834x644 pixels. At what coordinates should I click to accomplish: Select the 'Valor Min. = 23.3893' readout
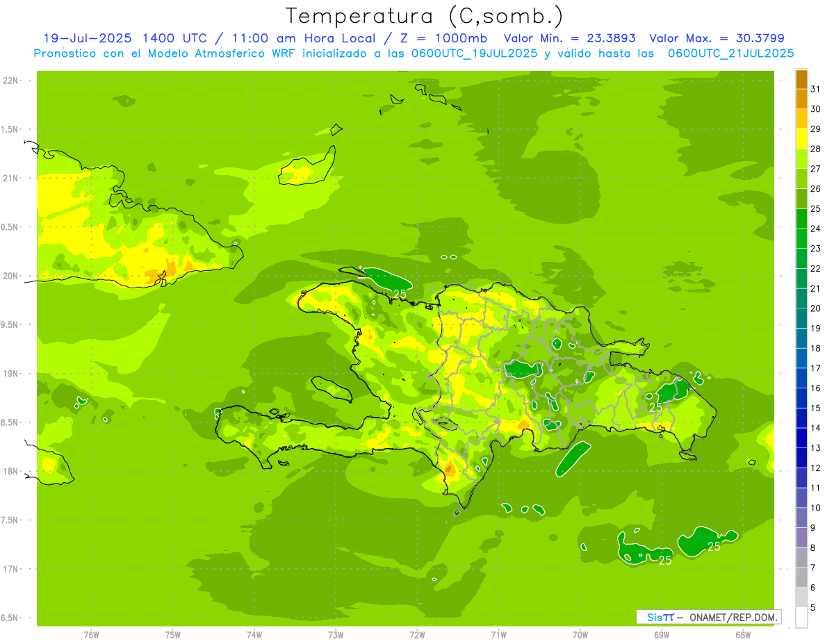click(x=569, y=38)
